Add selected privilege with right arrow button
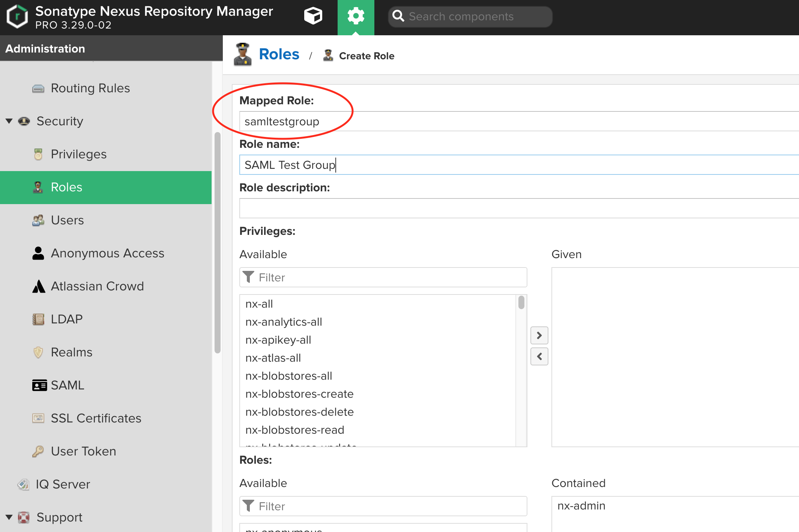The height and width of the screenshot is (532, 799). [x=539, y=335]
